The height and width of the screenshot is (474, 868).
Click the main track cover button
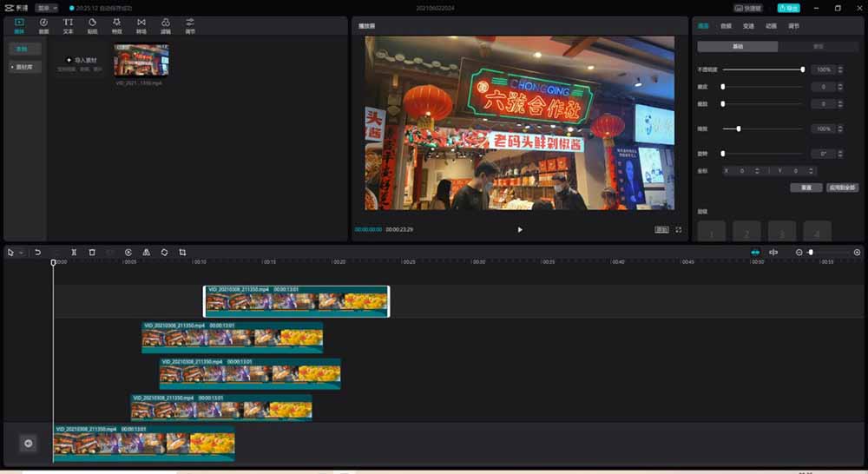click(29, 443)
